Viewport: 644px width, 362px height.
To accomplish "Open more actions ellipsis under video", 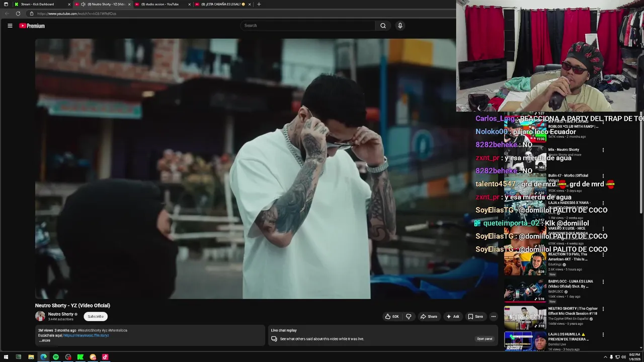I will 494,316.
